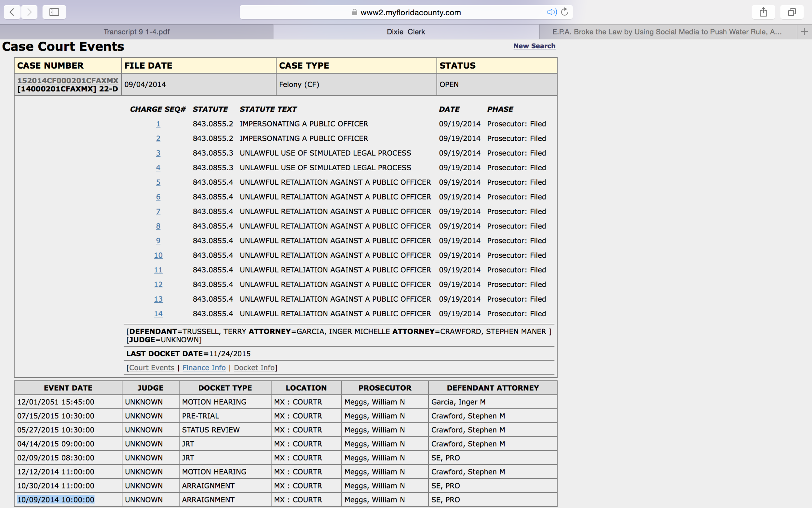
Task: Click the address bar www2.myfloridacounty.com
Action: click(x=406, y=12)
